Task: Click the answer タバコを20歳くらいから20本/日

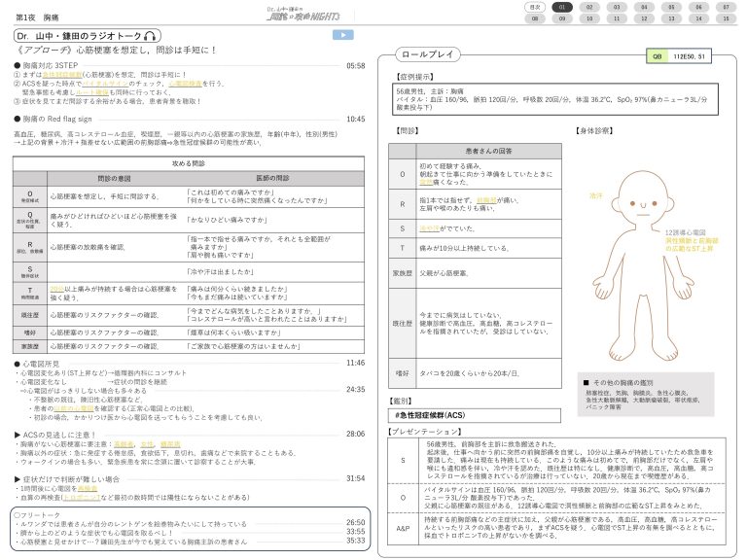Action: coord(470,373)
